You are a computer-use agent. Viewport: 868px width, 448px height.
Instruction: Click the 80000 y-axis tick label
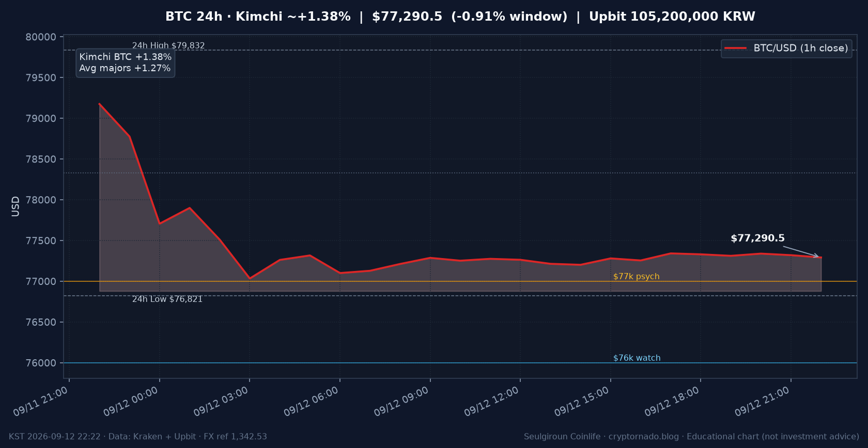[41, 37]
